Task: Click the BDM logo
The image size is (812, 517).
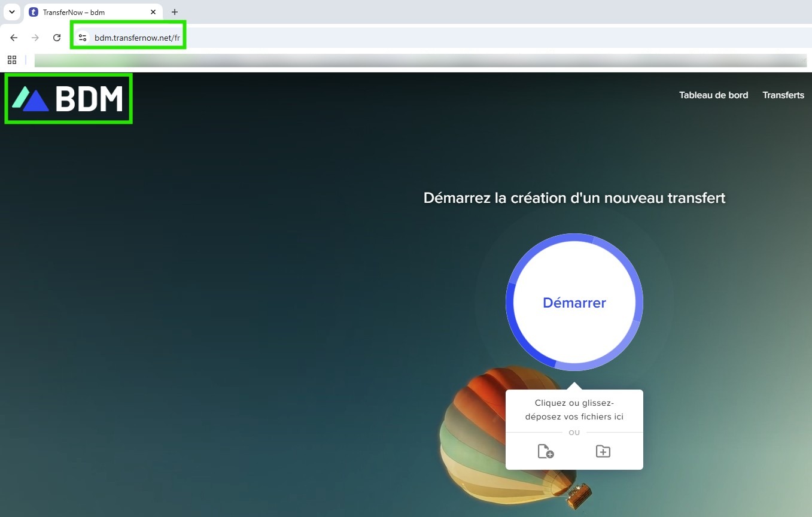Action: (68, 99)
